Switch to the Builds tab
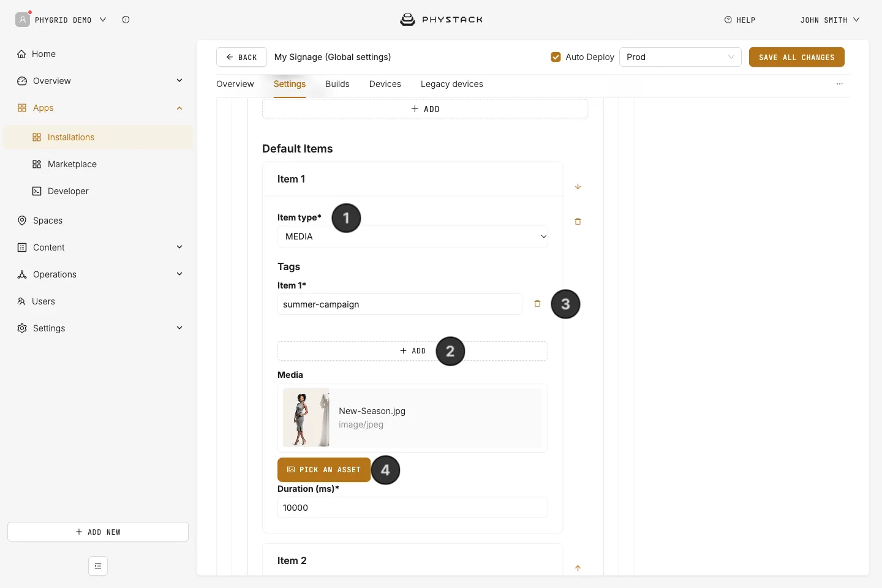Image resolution: width=882 pixels, height=588 pixels. [337, 84]
